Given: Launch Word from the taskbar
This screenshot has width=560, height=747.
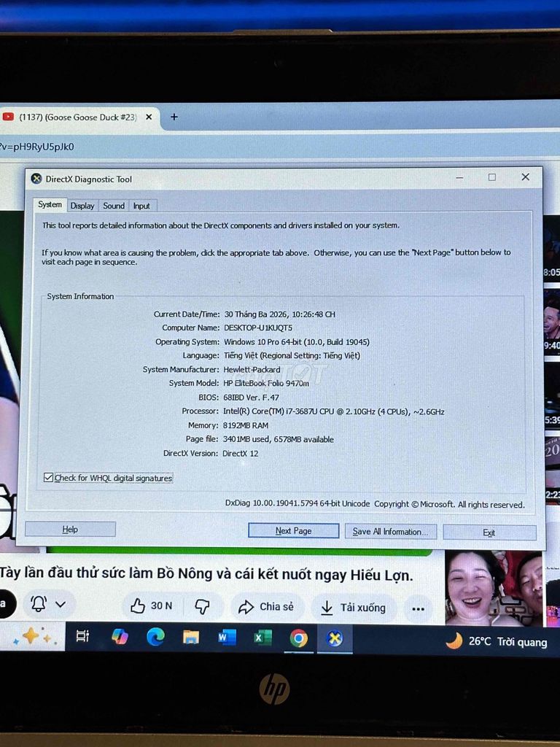Looking at the screenshot, I should coord(227,638).
